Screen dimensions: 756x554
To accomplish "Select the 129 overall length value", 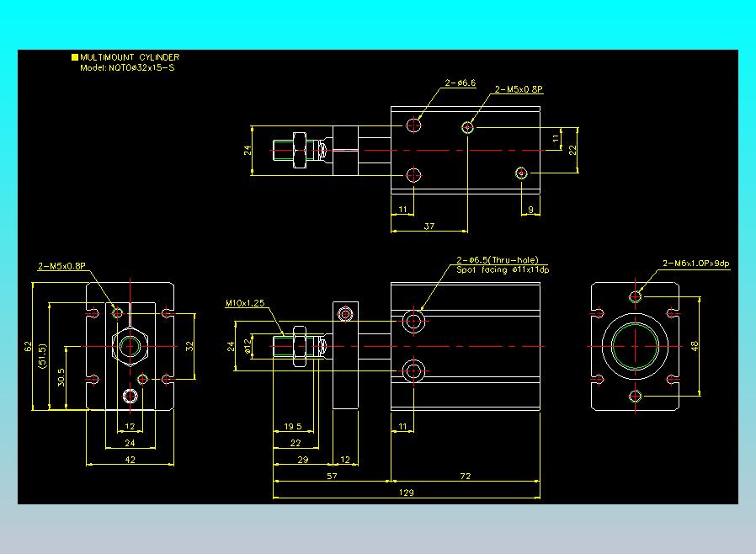I will (x=406, y=493).
